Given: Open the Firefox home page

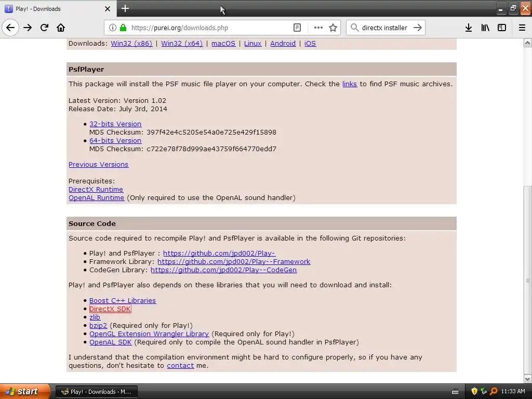Looking at the screenshot, I should pyautogui.click(x=61, y=28).
